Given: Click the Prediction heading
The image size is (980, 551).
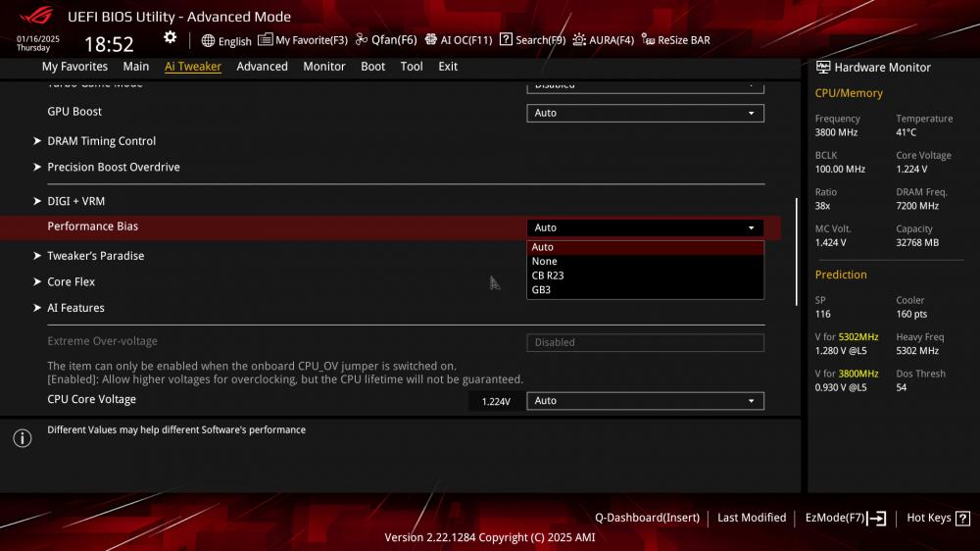Looking at the screenshot, I should (841, 275).
